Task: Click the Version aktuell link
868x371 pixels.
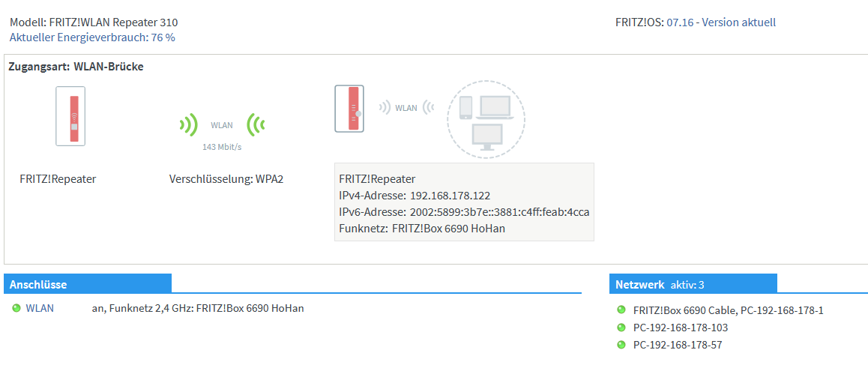Action: (x=738, y=22)
